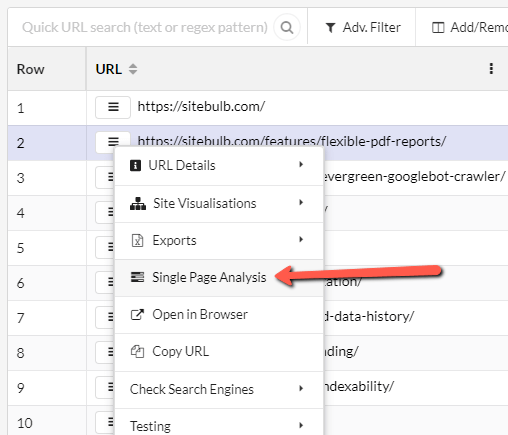Viewport: 508px width, 435px height.
Task: Open hamburger menu for row 4
Action: pos(105,212)
